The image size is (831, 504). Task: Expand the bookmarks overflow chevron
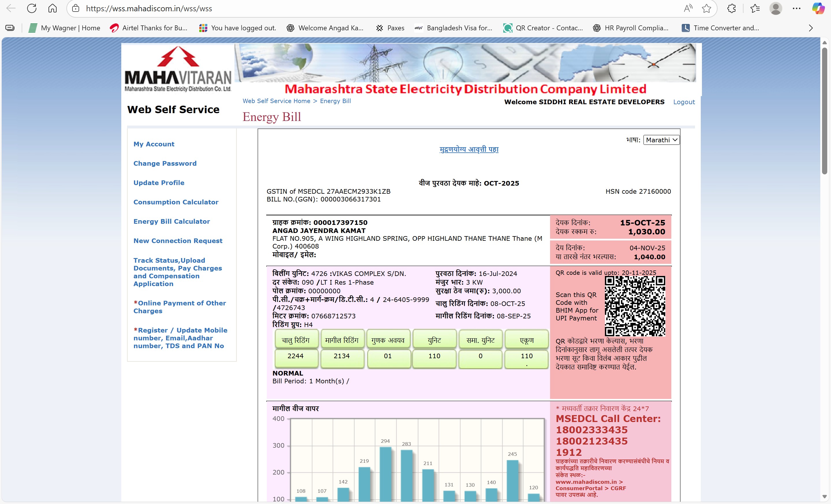pyautogui.click(x=811, y=28)
